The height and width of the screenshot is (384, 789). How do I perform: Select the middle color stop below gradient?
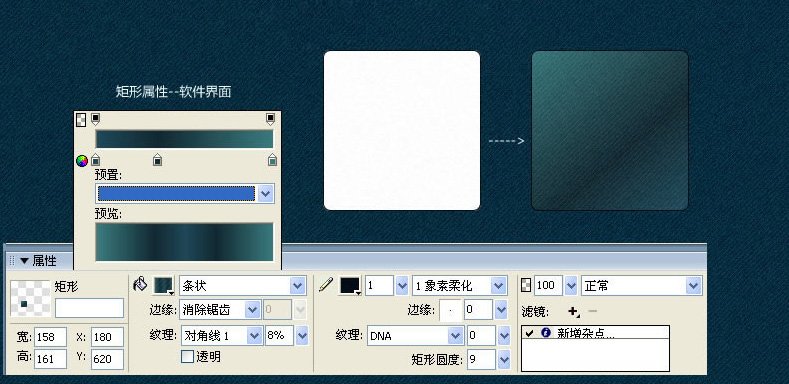point(157,160)
